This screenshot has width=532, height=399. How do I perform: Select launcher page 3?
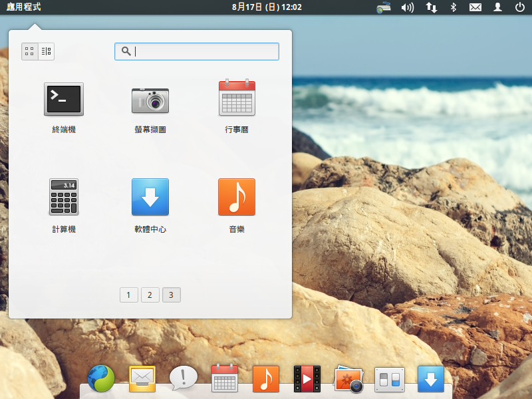(172, 295)
